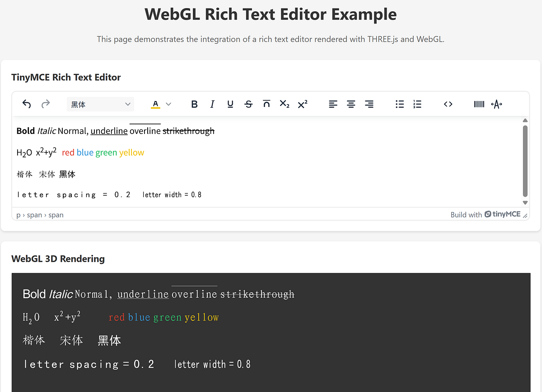Toggle italic formatting
The image size is (542, 392).
pos(212,104)
